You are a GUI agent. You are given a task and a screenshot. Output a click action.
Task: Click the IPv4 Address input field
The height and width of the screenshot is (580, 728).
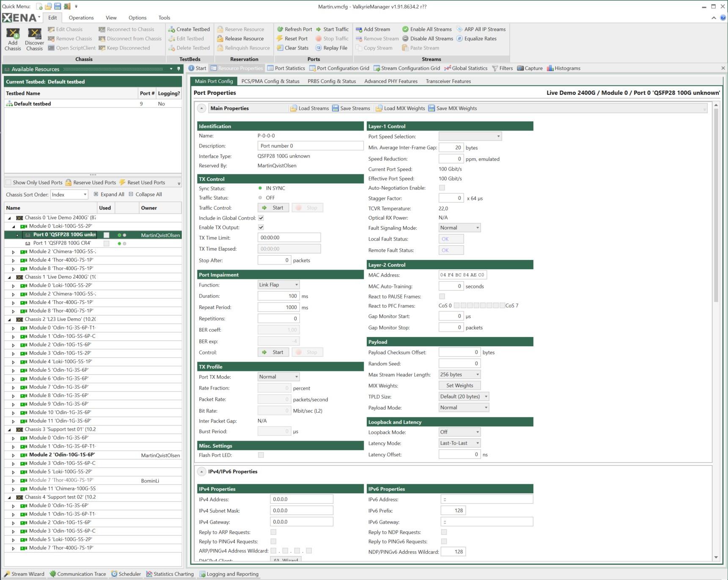pyautogui.click(x=301, y=500)
